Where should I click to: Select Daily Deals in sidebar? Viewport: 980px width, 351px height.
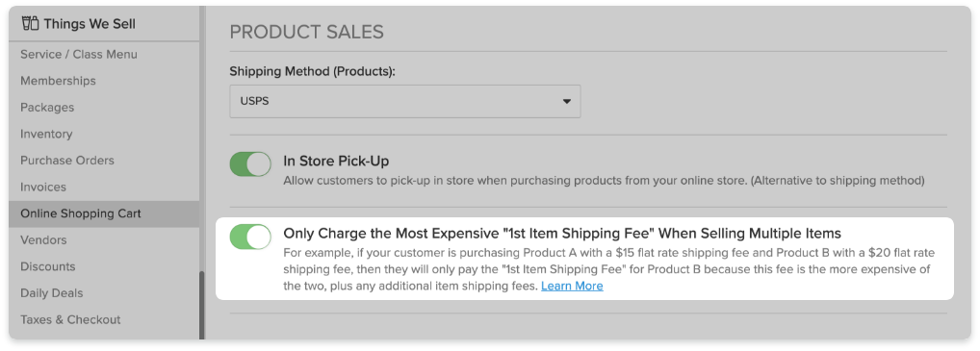[52, 293]
